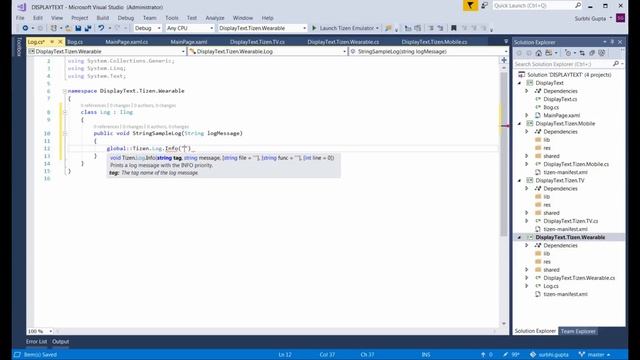Select Ilog.cs in the DisplayText project

tap(551, 107)
